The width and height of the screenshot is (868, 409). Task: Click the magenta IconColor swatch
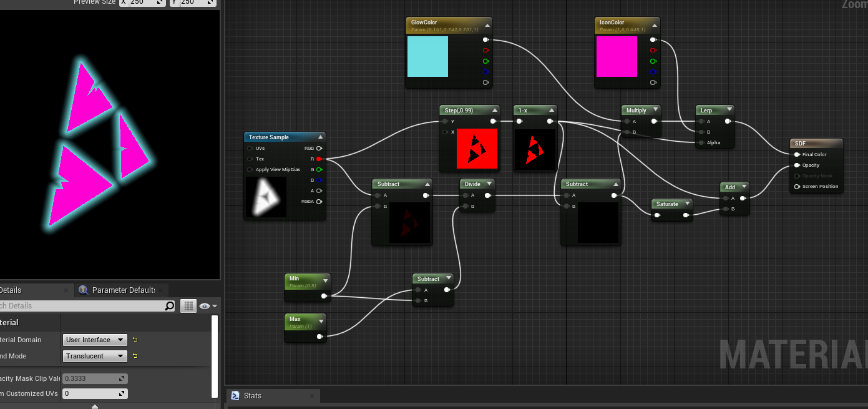click(x=617, y=57)
